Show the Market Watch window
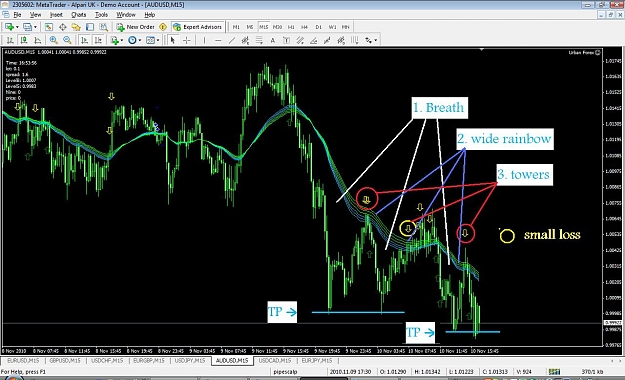This screenshot has height=380, width=625. tap(49, 27)
